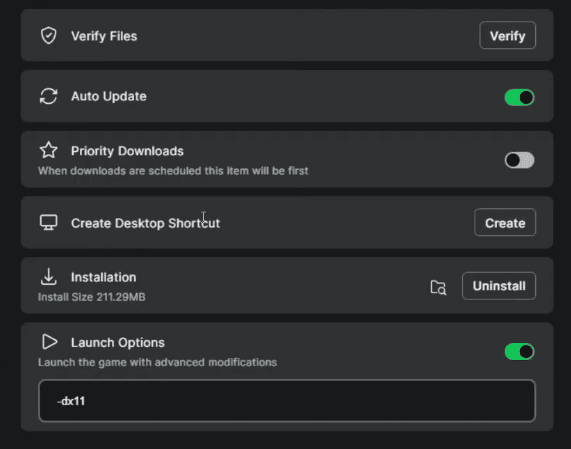Click 'Launch the game with advanced modifications' text
The image size is (571, 449).
[x=157, y=362]
